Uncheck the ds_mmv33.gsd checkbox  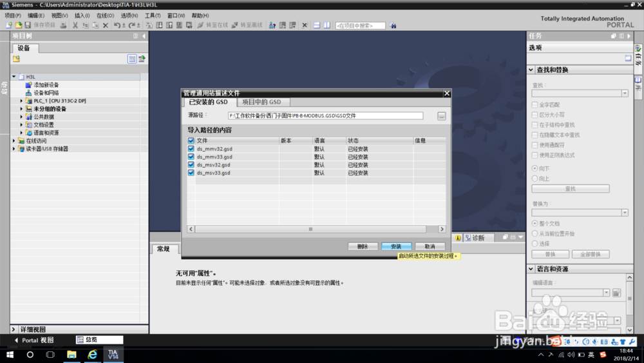(x=191, y=157)
